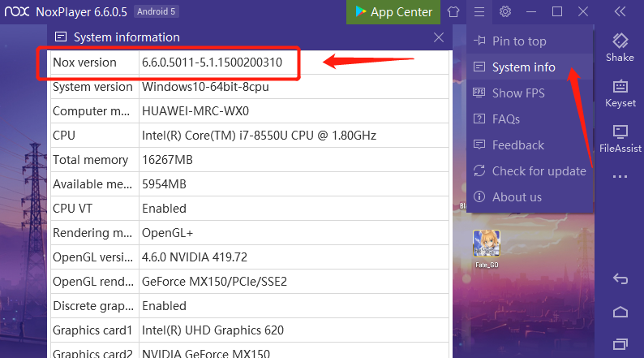The height and width of the screenshot is (358, 644).
Task: Show more sidebar tools via ellipsis
Action: [620, 177]
